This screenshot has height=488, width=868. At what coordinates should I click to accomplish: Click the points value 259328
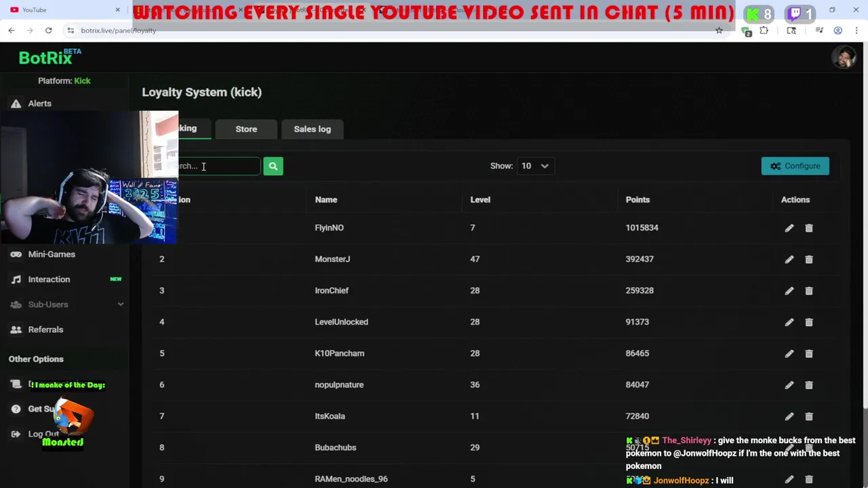click(x=639, y=291)
